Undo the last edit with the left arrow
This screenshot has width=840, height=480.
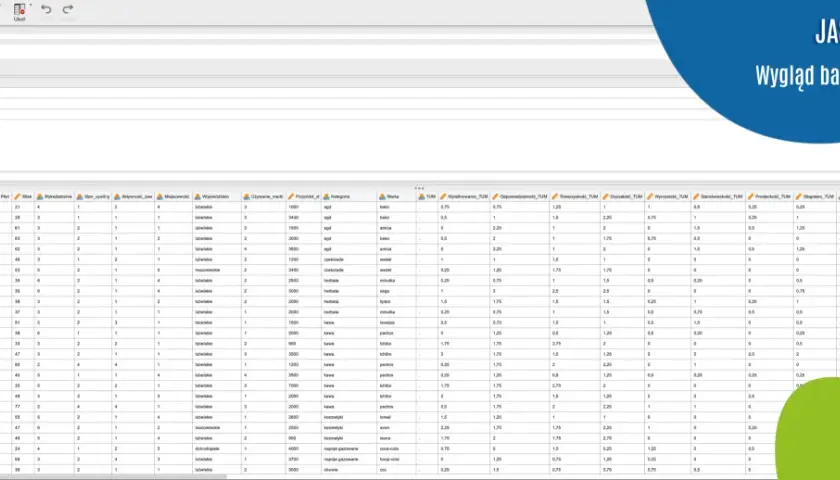46,9
